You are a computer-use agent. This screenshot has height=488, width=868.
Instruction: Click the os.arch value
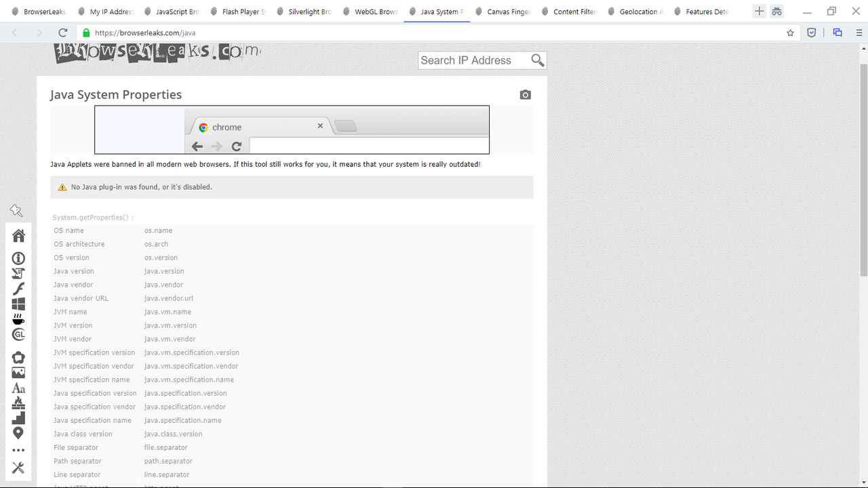[156, 244]
